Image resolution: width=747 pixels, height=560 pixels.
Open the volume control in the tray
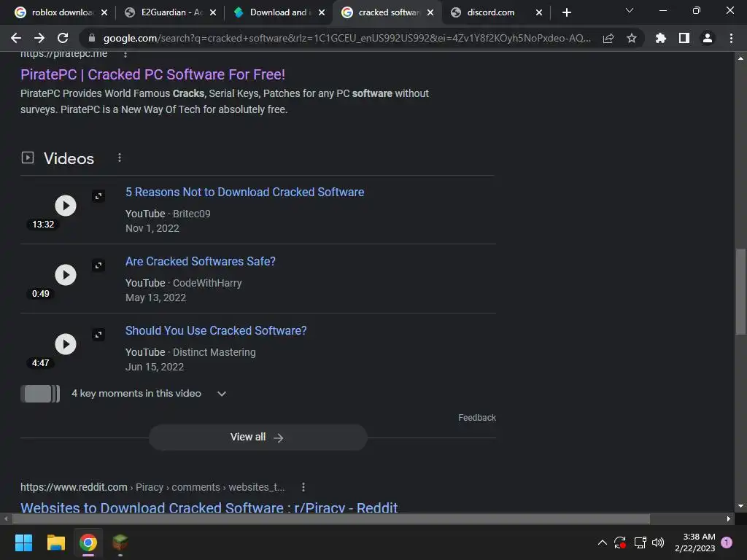coord(658,542)
